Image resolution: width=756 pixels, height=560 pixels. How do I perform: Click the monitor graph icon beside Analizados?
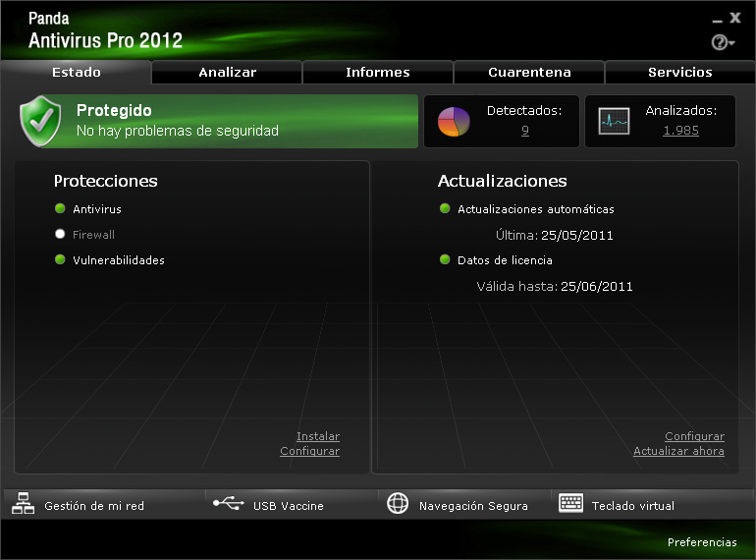tap(614, 121)
